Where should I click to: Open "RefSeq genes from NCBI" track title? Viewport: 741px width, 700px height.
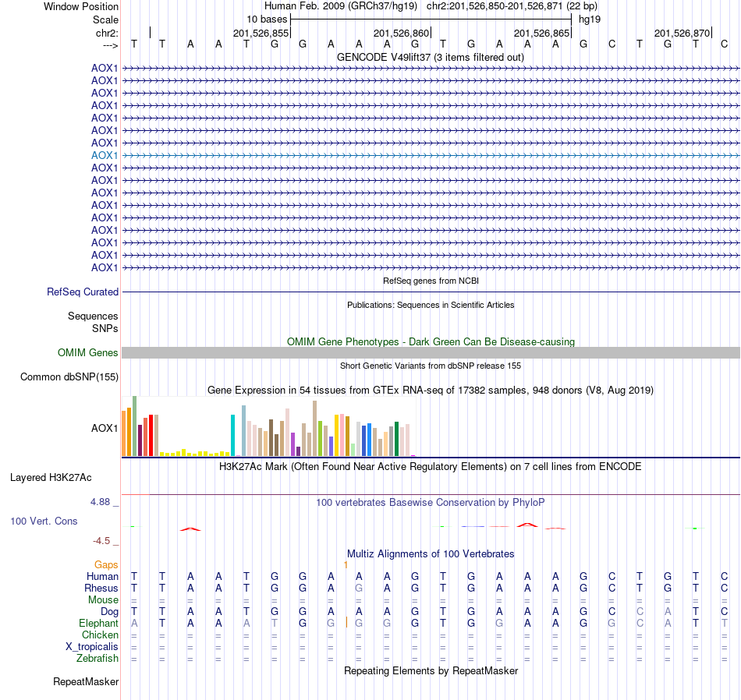tap(431, 281)
